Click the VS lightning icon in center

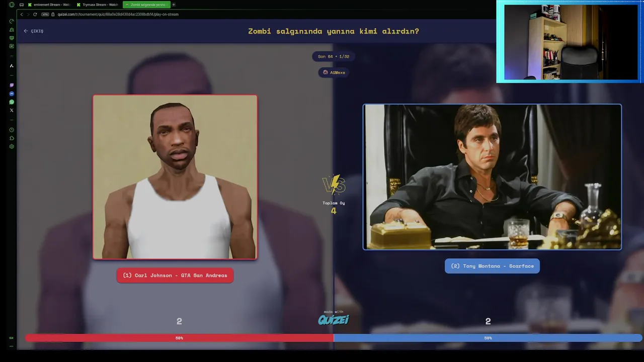(334, 185)
